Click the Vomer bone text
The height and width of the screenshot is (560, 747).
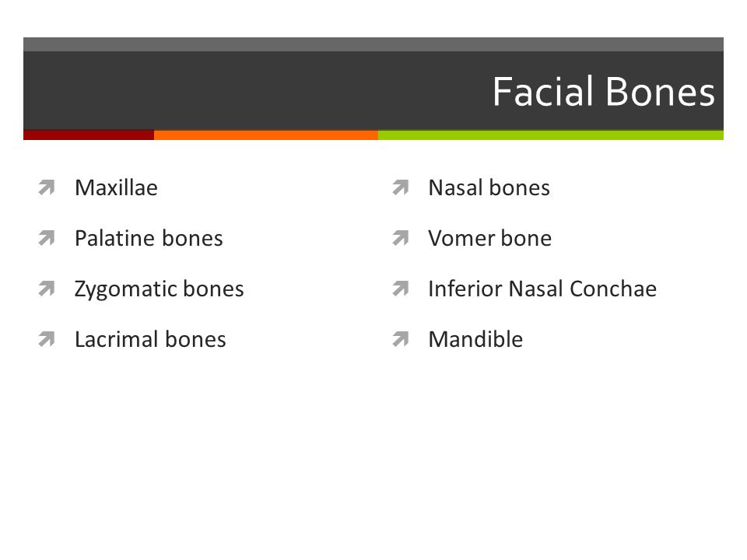point(489,238)
